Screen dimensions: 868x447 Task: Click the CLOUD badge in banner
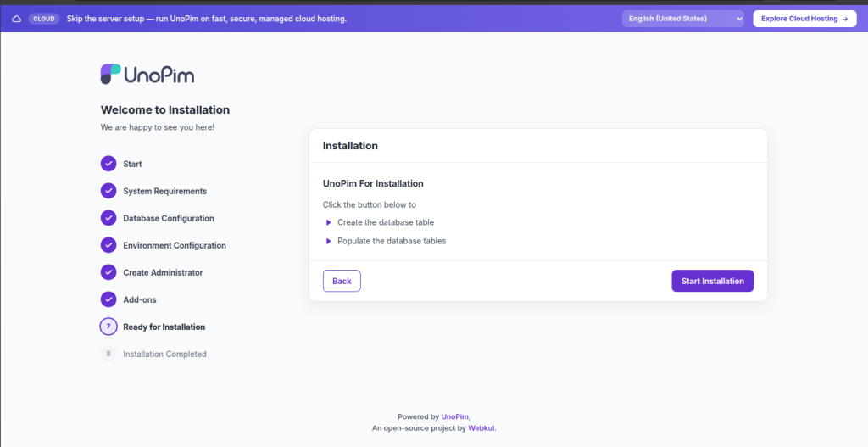(44, 19)
